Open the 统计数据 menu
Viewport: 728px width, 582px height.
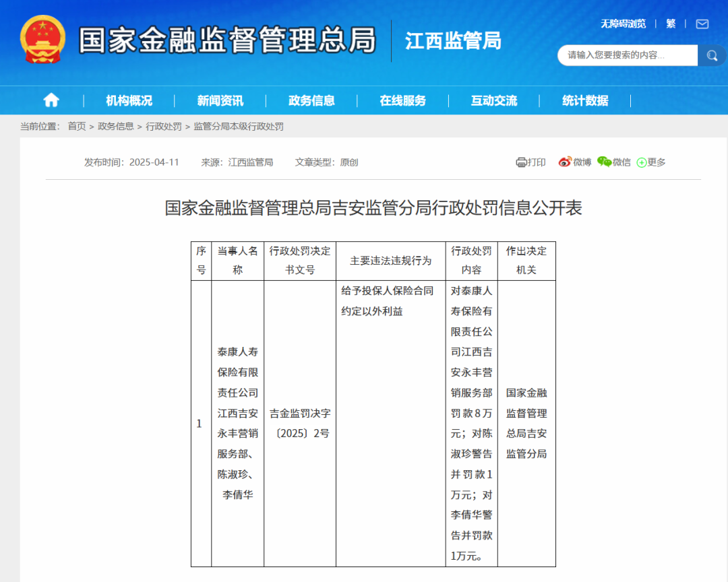[x=585, y=101]
